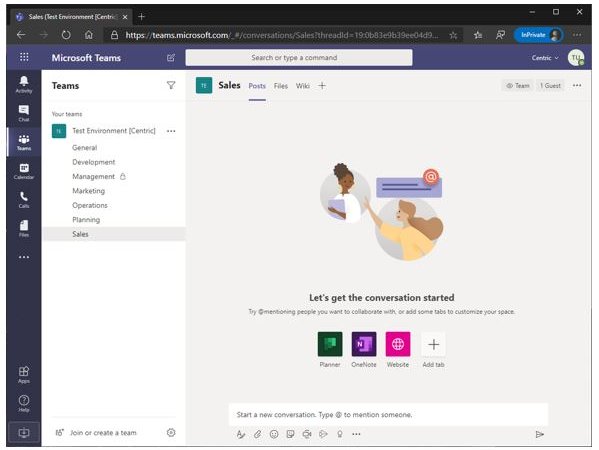Add this page to favorites star

point(453,35)
